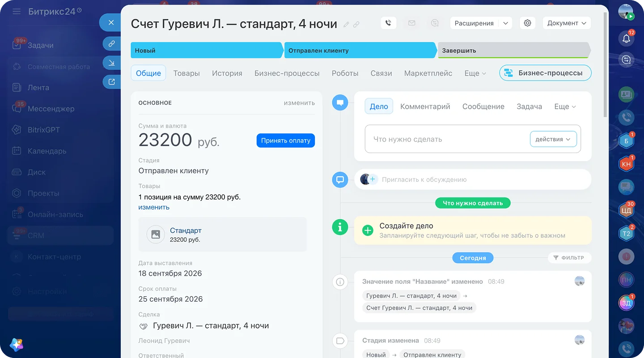Click the phone call icon in header

click(x=389, y=23)
